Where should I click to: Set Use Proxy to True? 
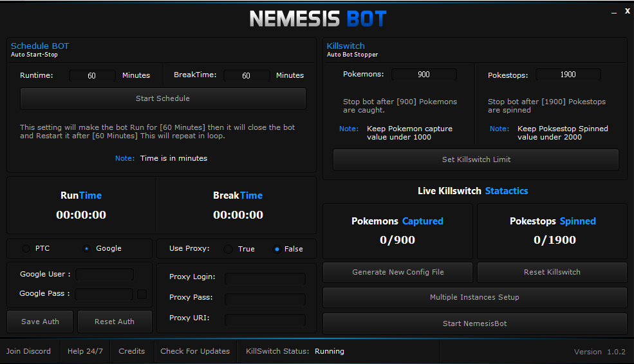coord(228,249)
